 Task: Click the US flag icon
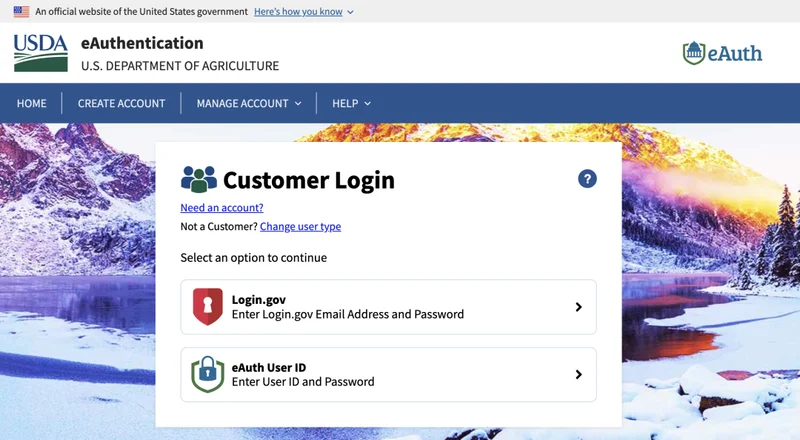tap(21, 11)
